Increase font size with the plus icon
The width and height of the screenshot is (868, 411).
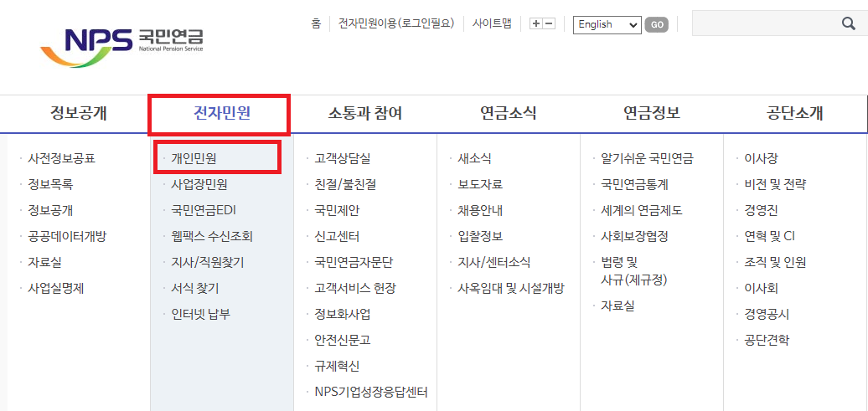tap(536, 23)
